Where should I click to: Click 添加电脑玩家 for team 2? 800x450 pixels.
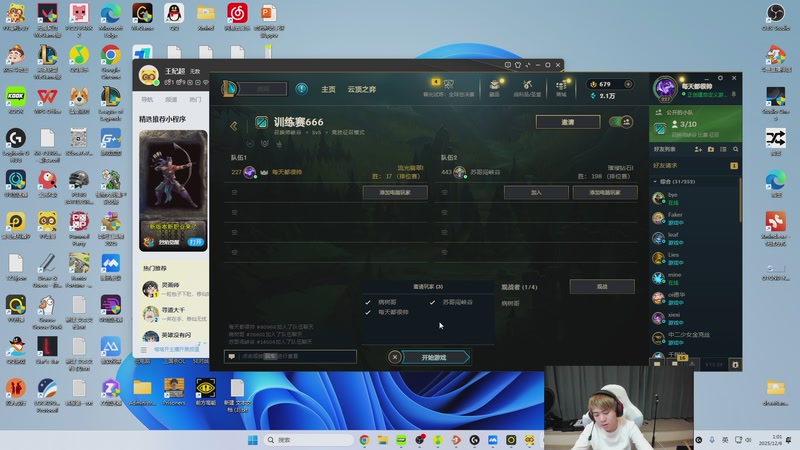tap(605, 192)
